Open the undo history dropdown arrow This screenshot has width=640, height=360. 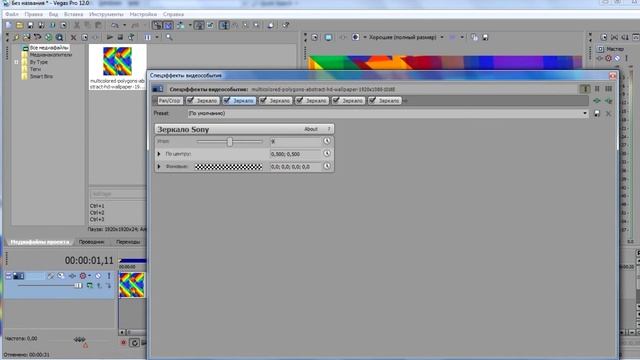pos(124,25)
